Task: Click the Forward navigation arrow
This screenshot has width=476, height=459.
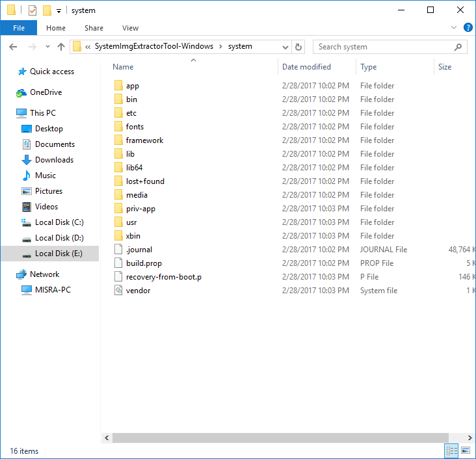Action: pyautogui.click(x=32, y=47)
